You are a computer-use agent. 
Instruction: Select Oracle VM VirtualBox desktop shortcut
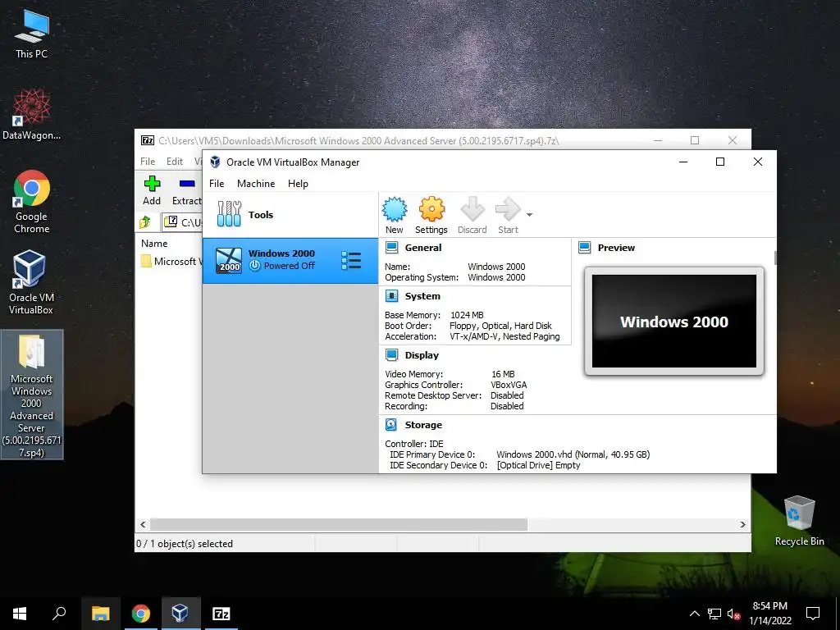pos(30,282)
